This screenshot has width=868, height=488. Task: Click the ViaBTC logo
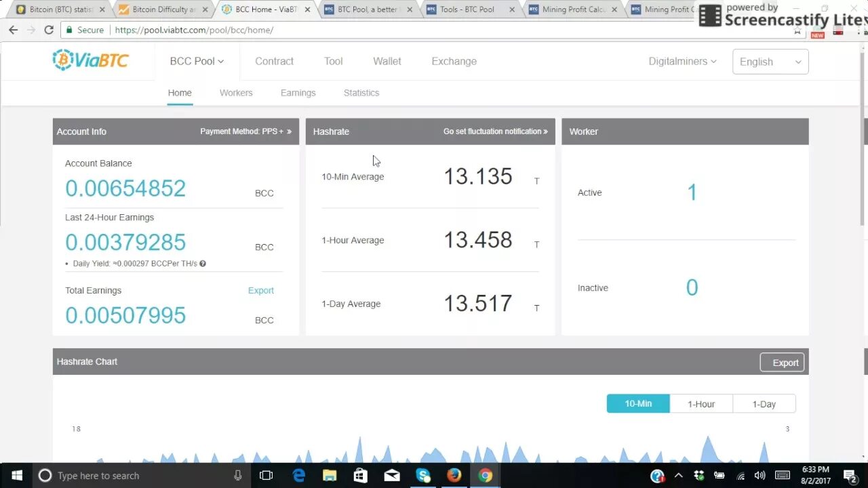90,60
